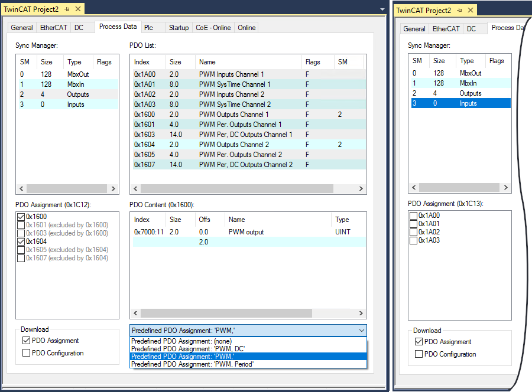
Task: Choose Predefined PDO Assignment: 'PWM, Period'
Action: click(x=248, y=364)
